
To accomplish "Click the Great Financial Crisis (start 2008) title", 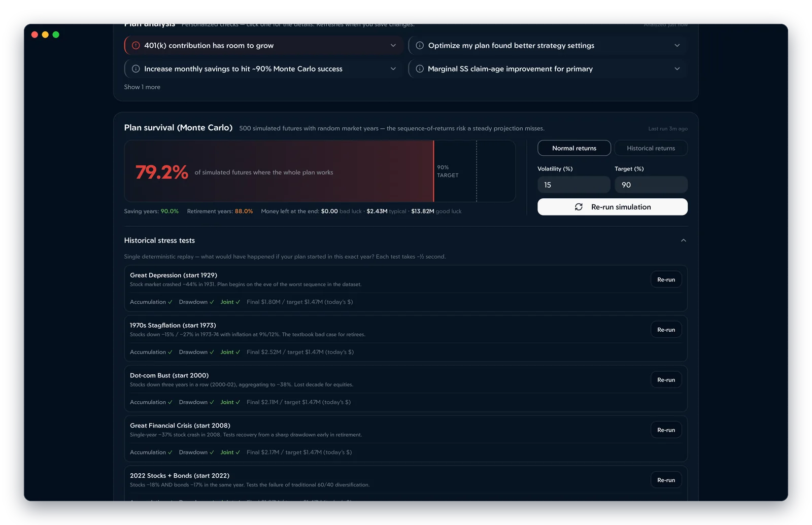I will [180, 426].
